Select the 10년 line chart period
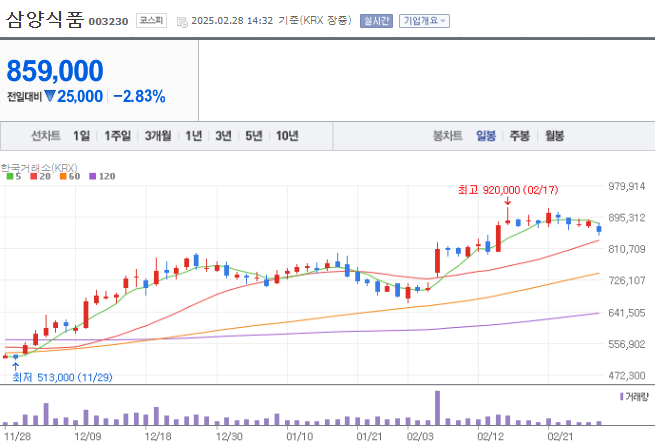Screen dimensions: 655x445 tap(287, 136)
